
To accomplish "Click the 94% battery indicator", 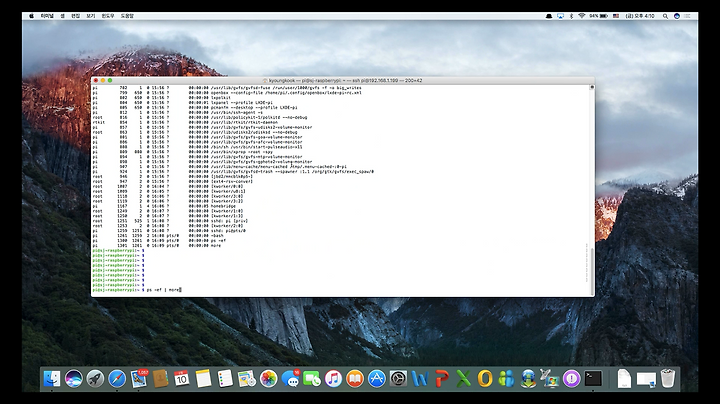I will click(598, 16).
